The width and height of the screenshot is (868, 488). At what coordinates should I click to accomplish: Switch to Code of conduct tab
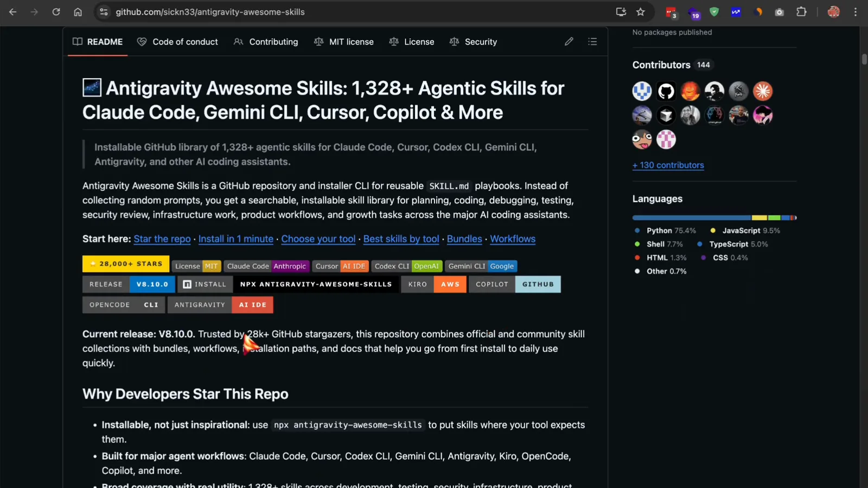pos(177,42)
